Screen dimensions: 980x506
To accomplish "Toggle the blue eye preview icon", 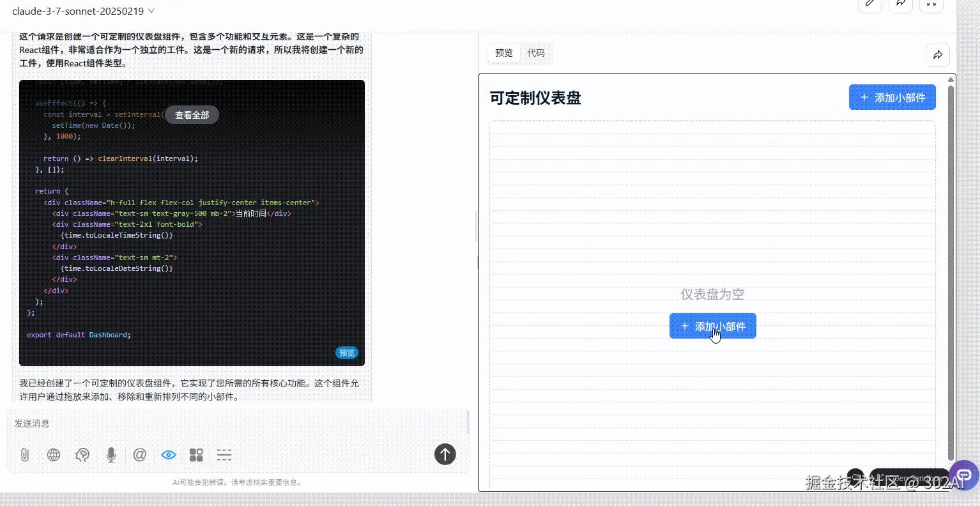I will click(169, 455).
